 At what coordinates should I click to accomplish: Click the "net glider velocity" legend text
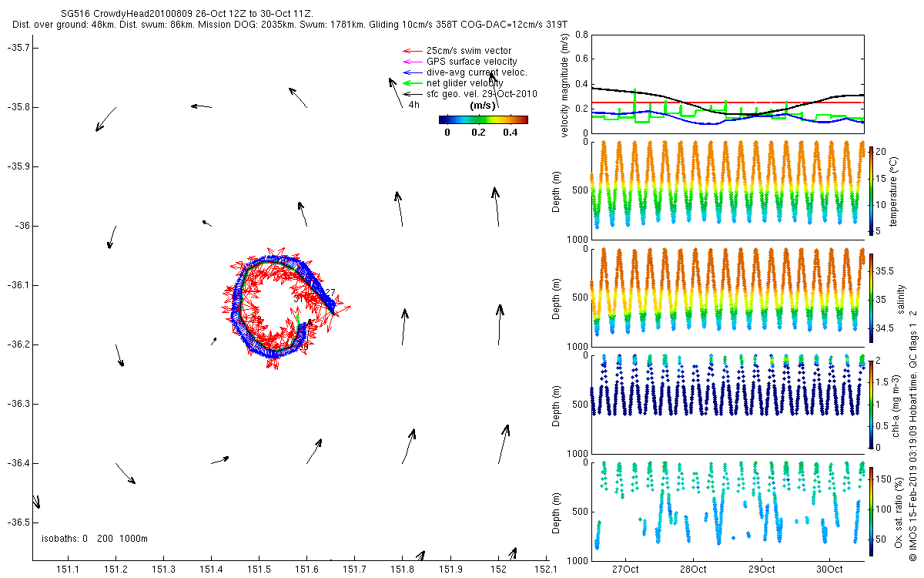click(x=465, y=83)
